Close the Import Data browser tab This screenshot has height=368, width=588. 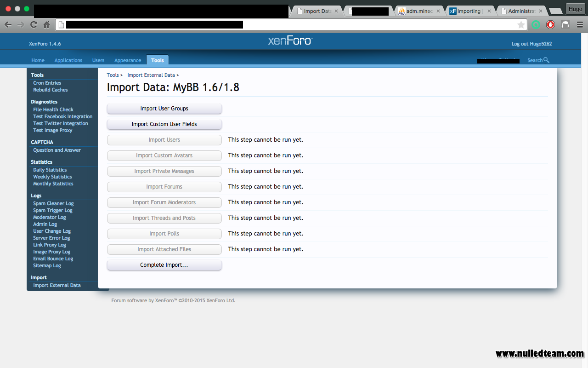(336, 11)
